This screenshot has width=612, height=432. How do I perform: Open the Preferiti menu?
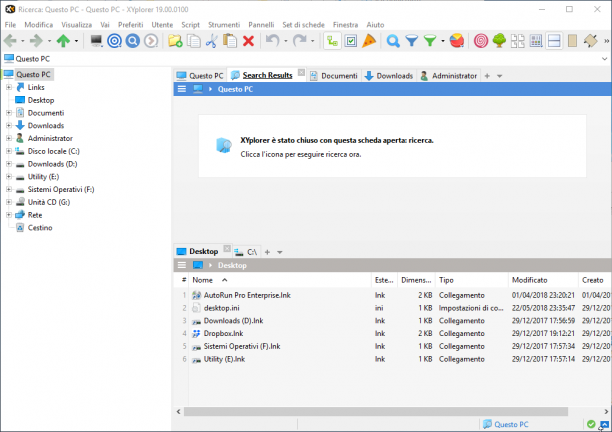(x=130, y=25)
